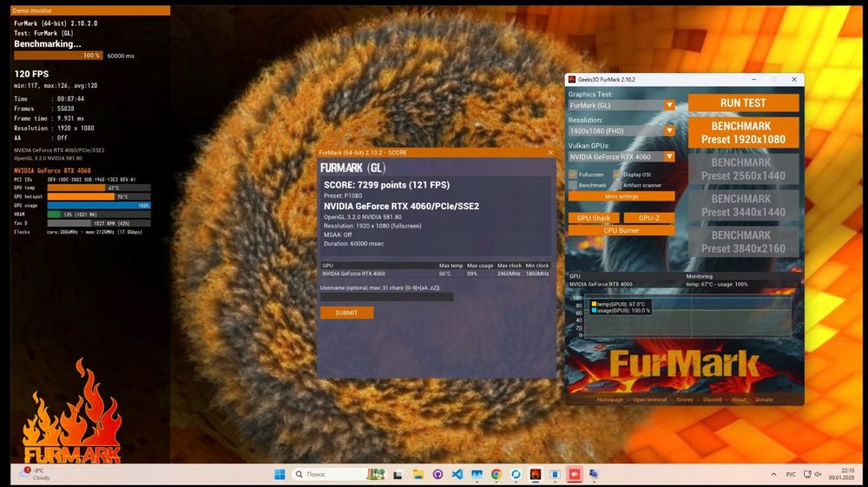Click the FurMark flame icon in the taskbar
Screen dimensions: 868x487
[x=536, y=474]
